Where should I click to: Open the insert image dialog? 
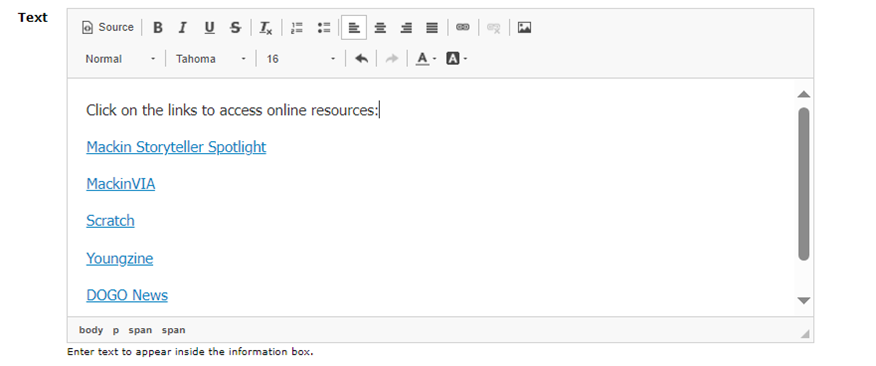[524, 27]
